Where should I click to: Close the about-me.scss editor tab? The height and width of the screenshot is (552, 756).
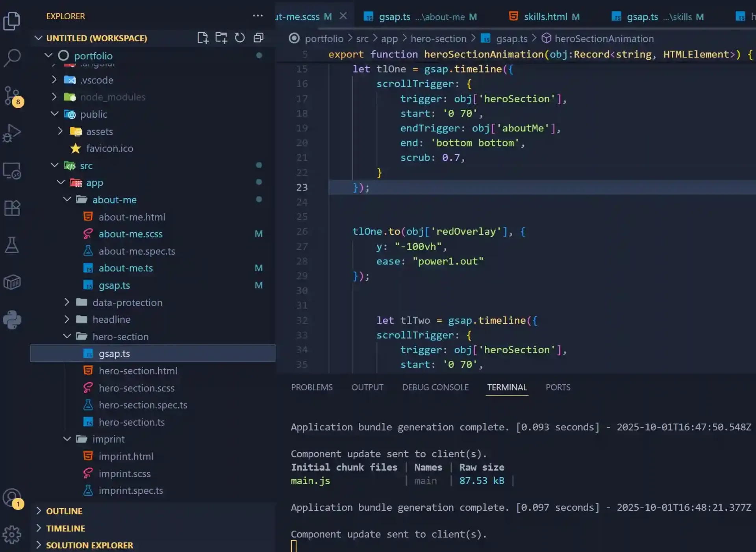click(x=343, y=16)
